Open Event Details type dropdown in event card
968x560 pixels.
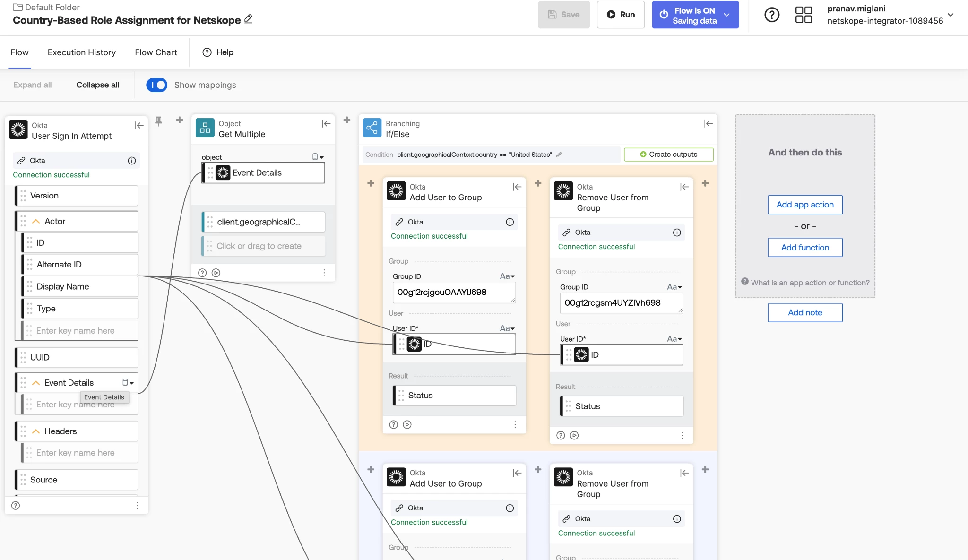pyautogui.click(x=128, y=382)
